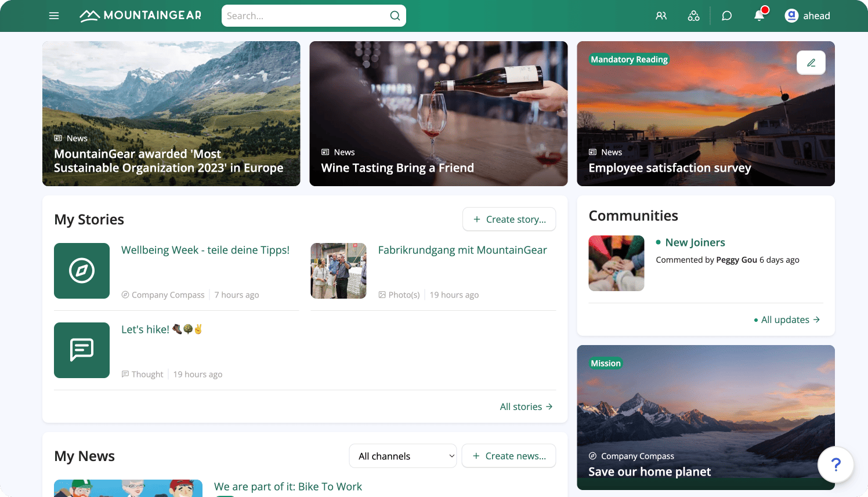Click the My Stories heading
This screenshot has height=497, width=868.
[89, 219]
